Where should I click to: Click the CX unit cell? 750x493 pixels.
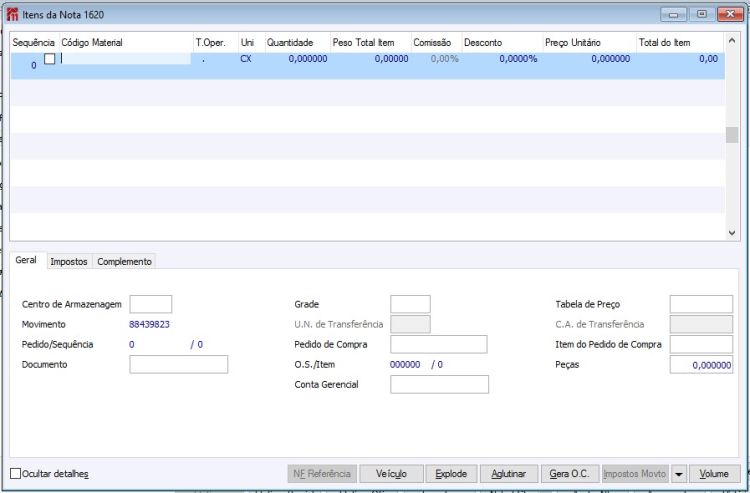246,59
